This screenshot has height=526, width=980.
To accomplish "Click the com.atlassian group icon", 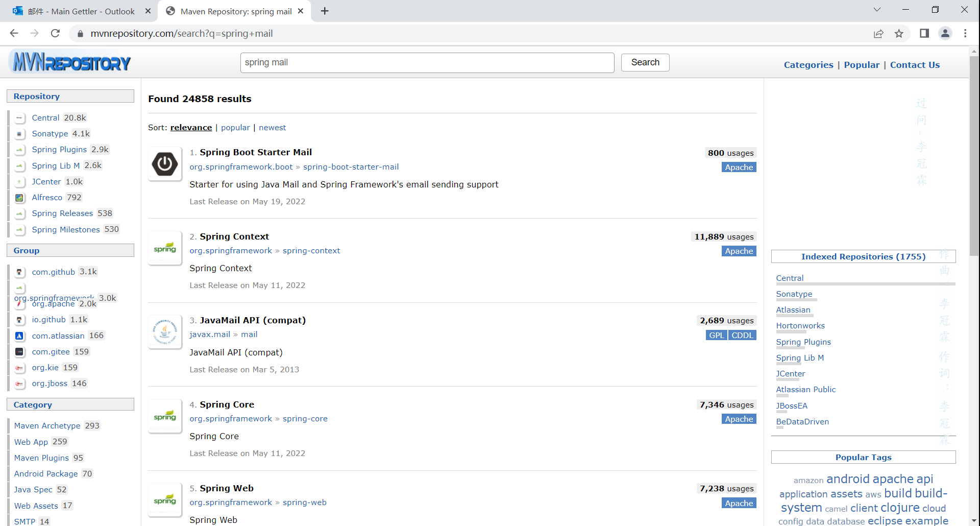I will 19,336.
